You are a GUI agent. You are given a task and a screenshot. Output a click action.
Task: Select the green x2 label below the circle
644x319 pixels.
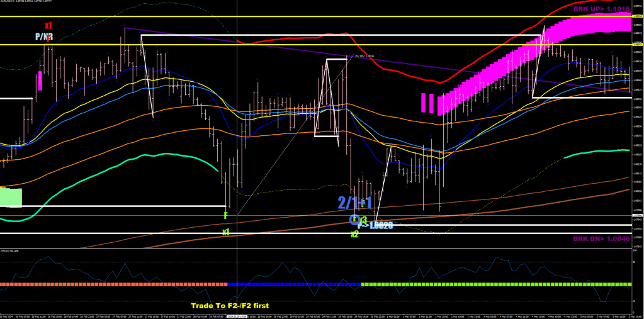pos(354,234)
